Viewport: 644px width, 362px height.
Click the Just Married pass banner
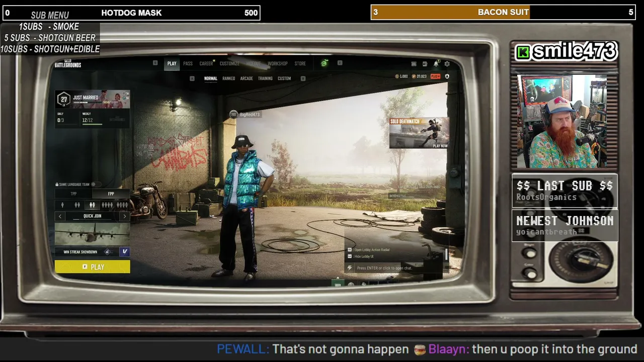coord(93,99)
